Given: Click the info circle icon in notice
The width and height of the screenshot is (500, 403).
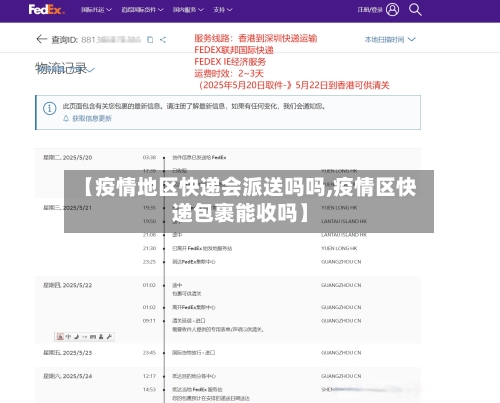Looking at the screenshot, I should (x=50, y=108).
